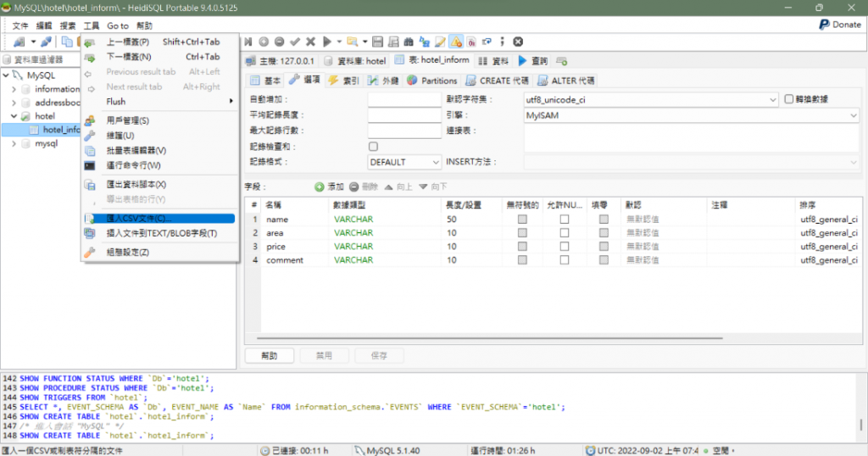The height and width of the screenshot is (456, 868).
Task: Click the load SQL file folder icon
Action: pyautogui.click(x=352, y=42)
